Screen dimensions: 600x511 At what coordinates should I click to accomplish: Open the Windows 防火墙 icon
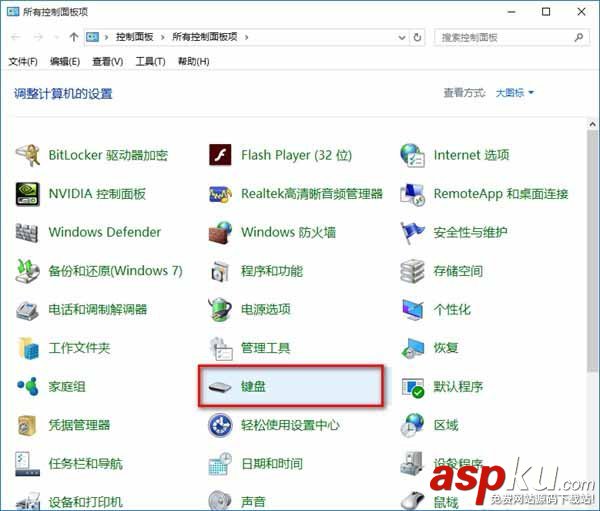pyautogui.click(x=220, y=232)
